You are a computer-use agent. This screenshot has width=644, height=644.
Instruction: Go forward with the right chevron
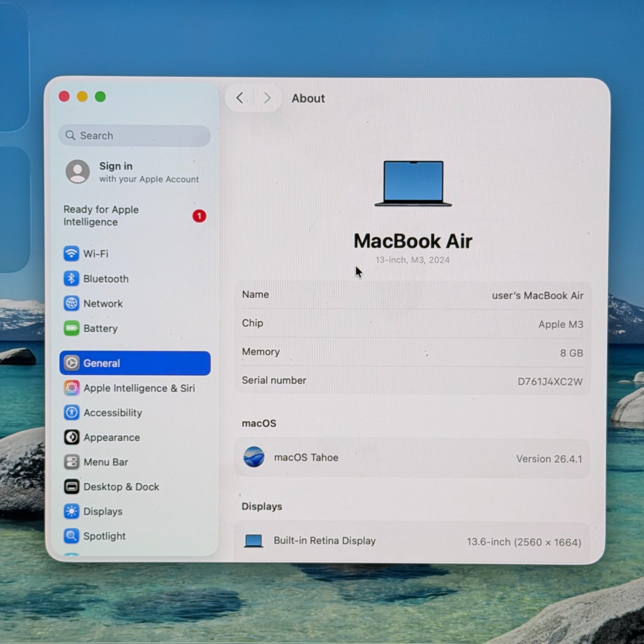tap(267, 98)
